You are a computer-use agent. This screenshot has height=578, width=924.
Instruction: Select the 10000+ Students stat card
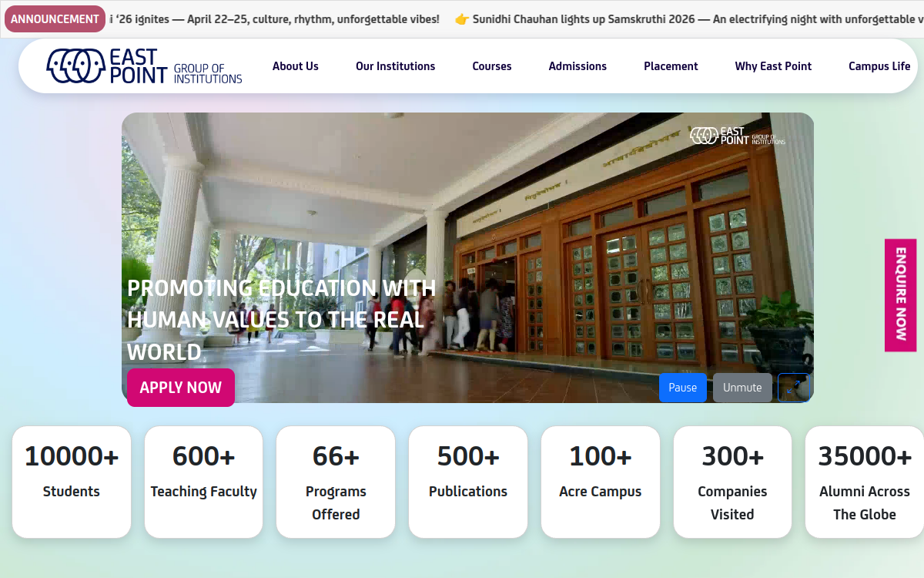point(72,482)
